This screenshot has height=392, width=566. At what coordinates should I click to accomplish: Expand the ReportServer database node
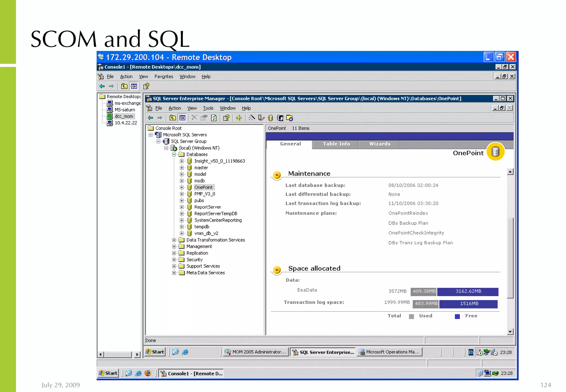182,207
